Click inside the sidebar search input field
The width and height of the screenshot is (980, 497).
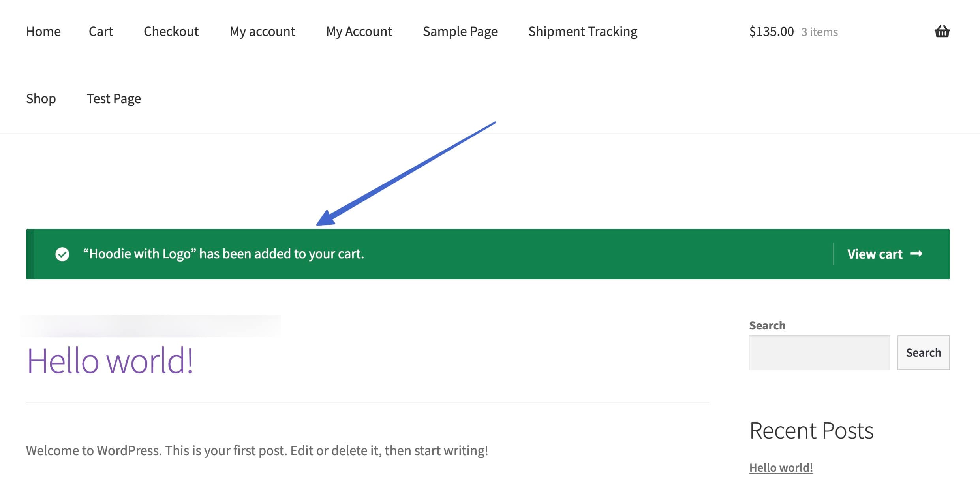tap(819, 352)
